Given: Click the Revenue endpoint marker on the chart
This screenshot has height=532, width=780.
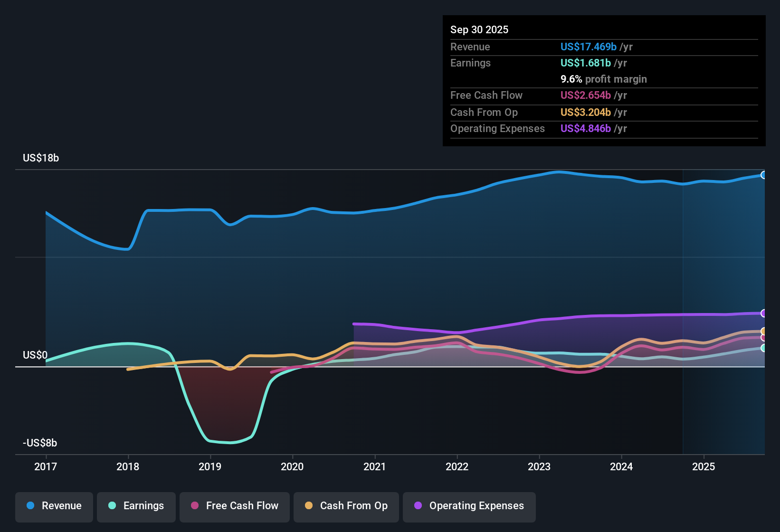Looking at the screenshot, I should [x=764, y=175].
